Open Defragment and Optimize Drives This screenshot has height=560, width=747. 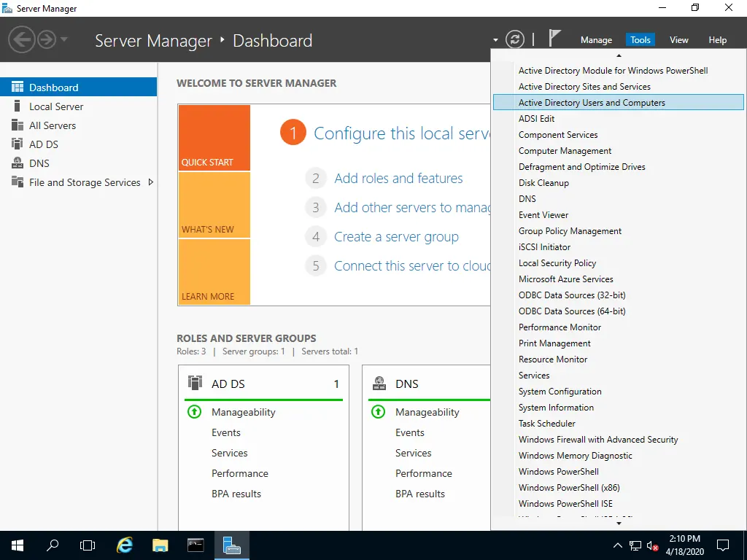[x=619, y=167]
